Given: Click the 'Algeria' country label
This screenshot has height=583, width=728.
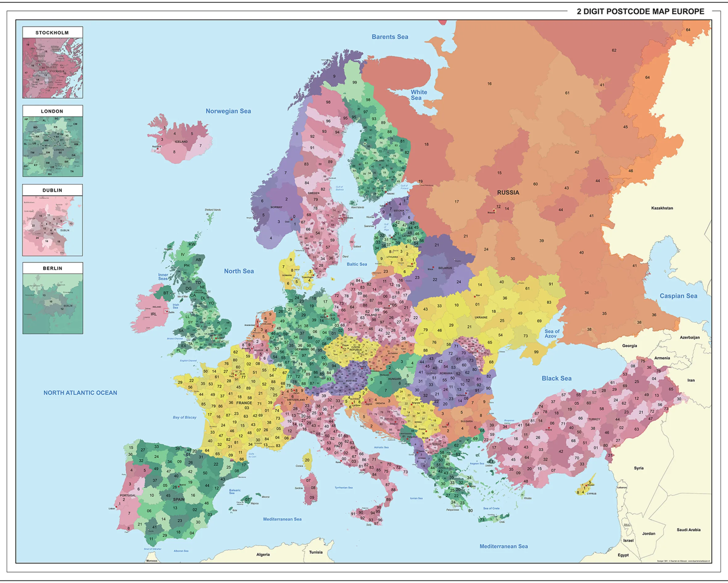Looking at the screenshot, I should click(263, 554).
